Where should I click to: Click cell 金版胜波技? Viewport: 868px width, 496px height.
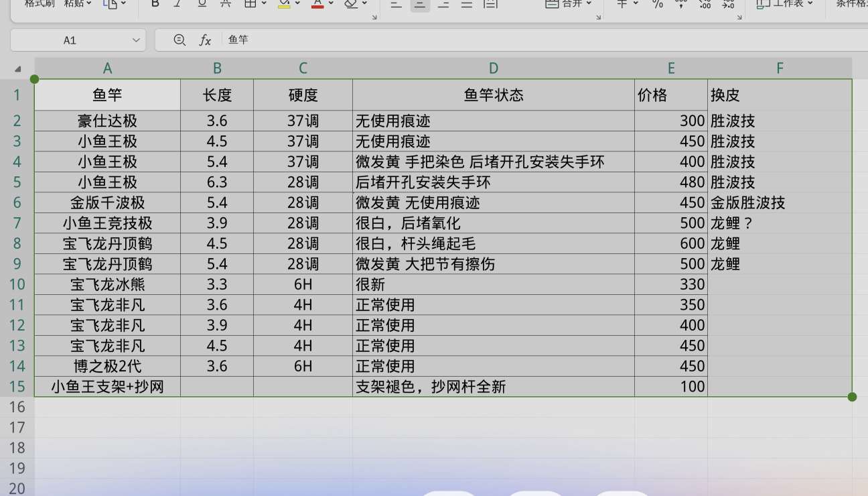point(780,202)
